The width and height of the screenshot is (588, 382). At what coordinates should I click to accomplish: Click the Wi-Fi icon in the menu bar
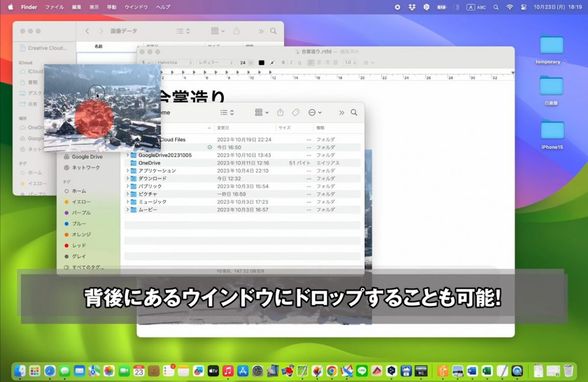[x=510, y=7]
